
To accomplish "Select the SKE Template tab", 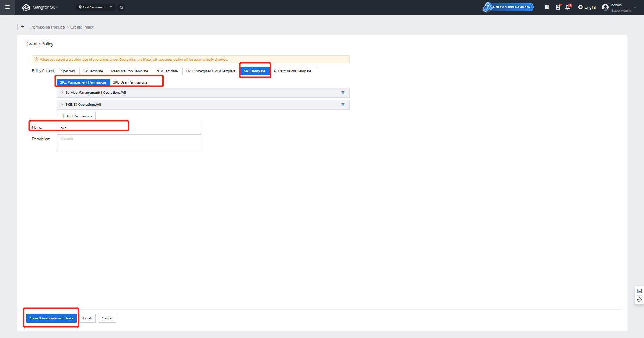I will click(254, 71).
